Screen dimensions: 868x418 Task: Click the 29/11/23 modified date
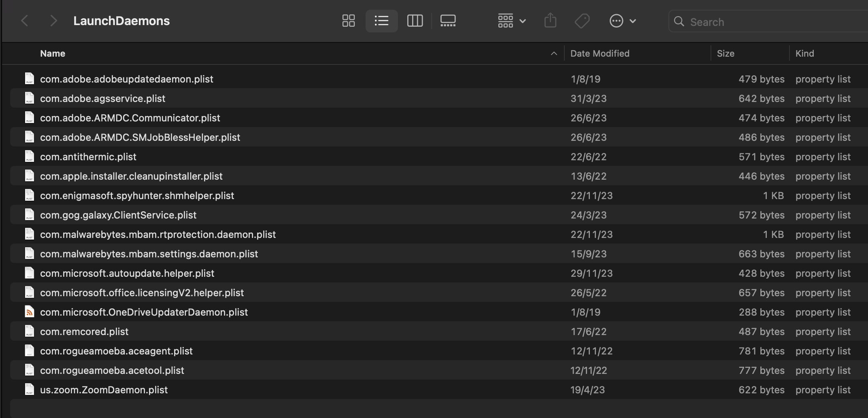point(591,273)
